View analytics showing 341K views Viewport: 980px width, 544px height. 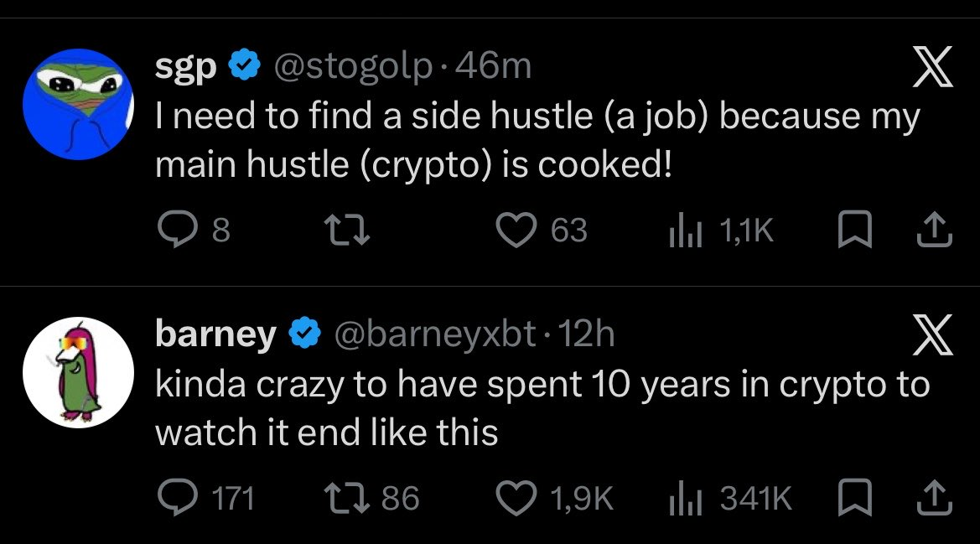pyautogui.click(x=730, y=498)
